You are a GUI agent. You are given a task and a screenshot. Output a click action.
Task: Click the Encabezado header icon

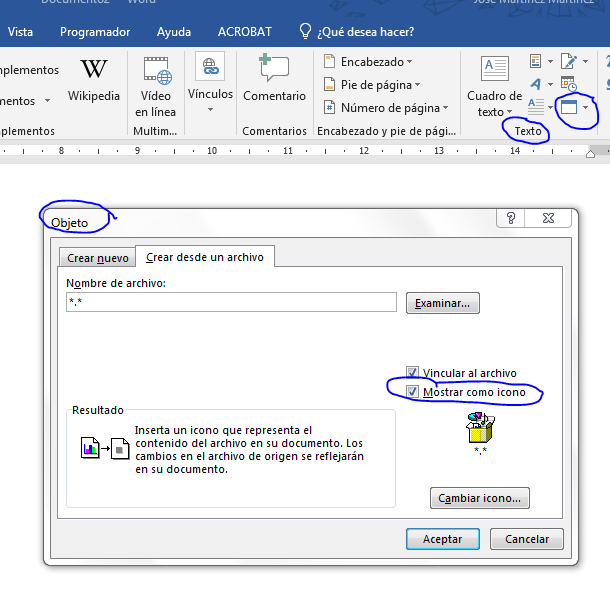[330, 61]
